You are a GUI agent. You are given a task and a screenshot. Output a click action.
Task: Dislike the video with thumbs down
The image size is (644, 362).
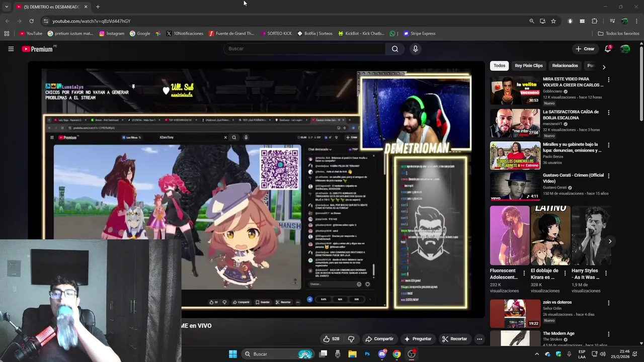pos(351,339)
